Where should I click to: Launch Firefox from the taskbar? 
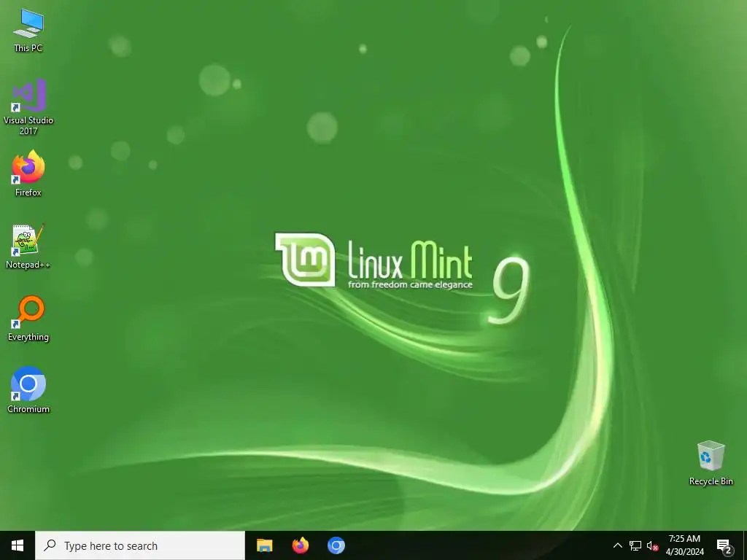[300, 545]
